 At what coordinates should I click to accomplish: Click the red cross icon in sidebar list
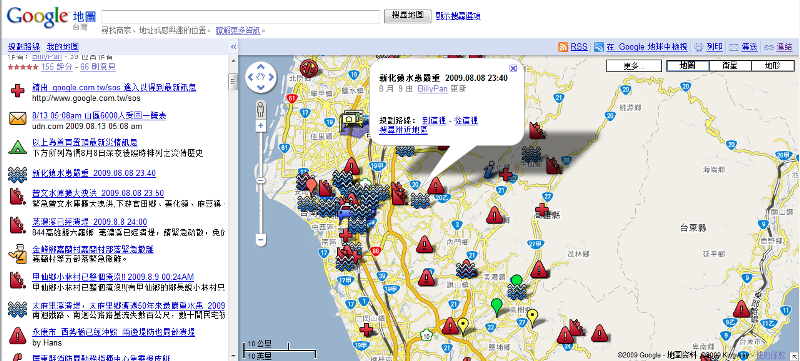(x=17, y=91)
